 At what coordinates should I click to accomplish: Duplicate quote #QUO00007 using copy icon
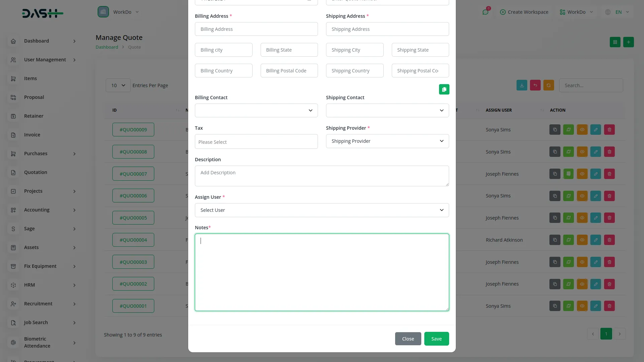coord(555,174)
